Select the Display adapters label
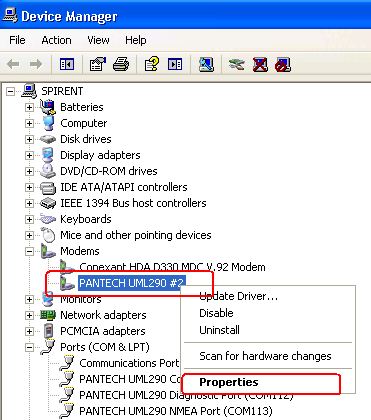This screenshot has width=371, height=420. [x=100, y=155]
